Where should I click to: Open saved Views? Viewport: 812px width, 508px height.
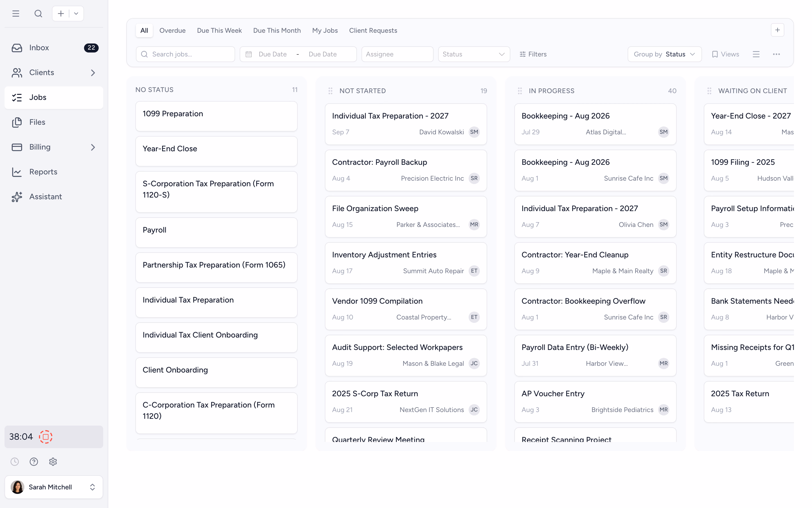tap(725, 54)
